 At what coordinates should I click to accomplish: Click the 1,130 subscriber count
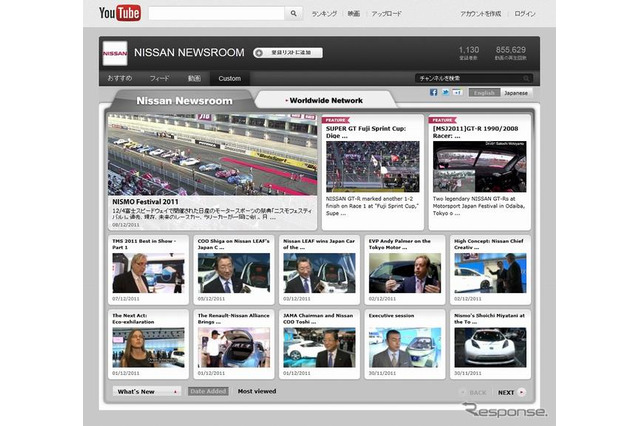(469, 50)
